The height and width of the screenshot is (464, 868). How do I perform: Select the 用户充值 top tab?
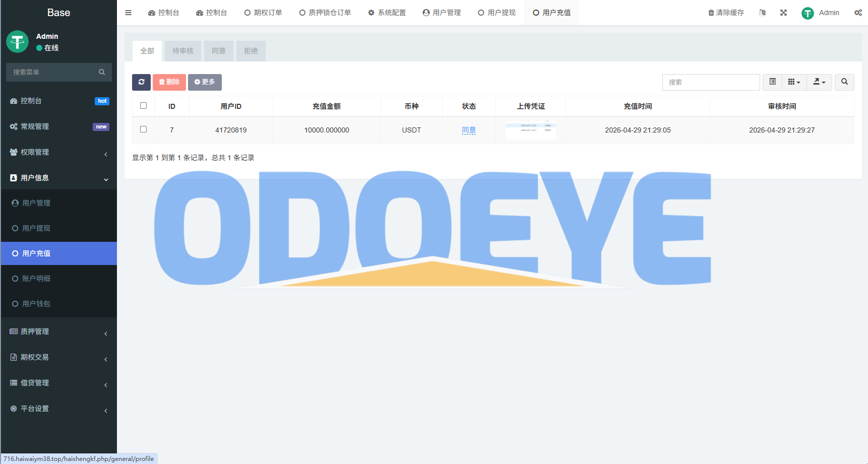pyautogui.click(x=552, y=13)
